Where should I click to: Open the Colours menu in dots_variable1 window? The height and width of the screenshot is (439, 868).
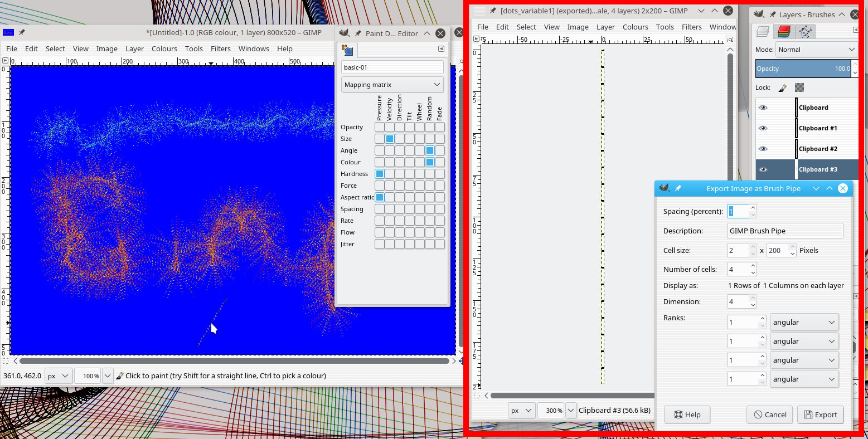(635, 27)
